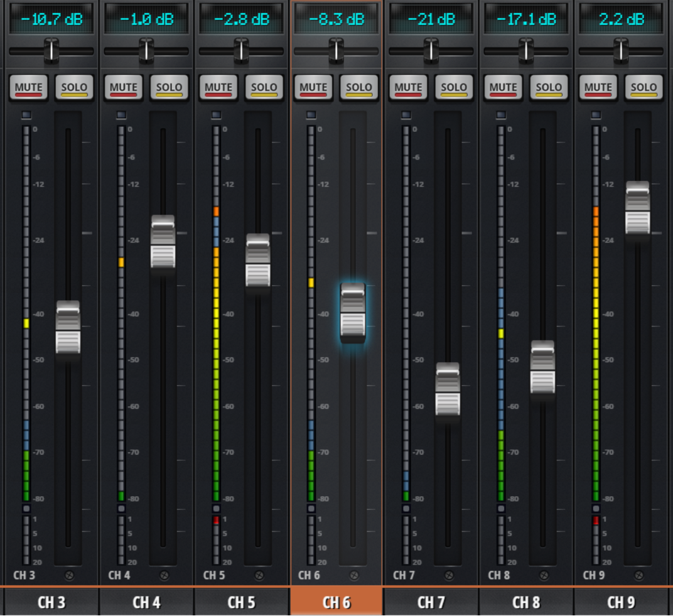Screen dimensions: 673x616
Task: Click the CH 5 pan slider knob
Action: [241, 50]
